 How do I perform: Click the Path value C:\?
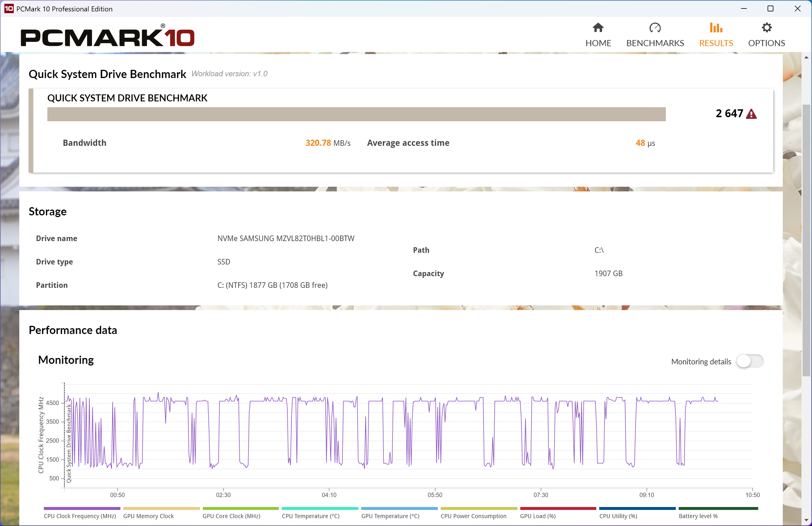tap(599, 250)
